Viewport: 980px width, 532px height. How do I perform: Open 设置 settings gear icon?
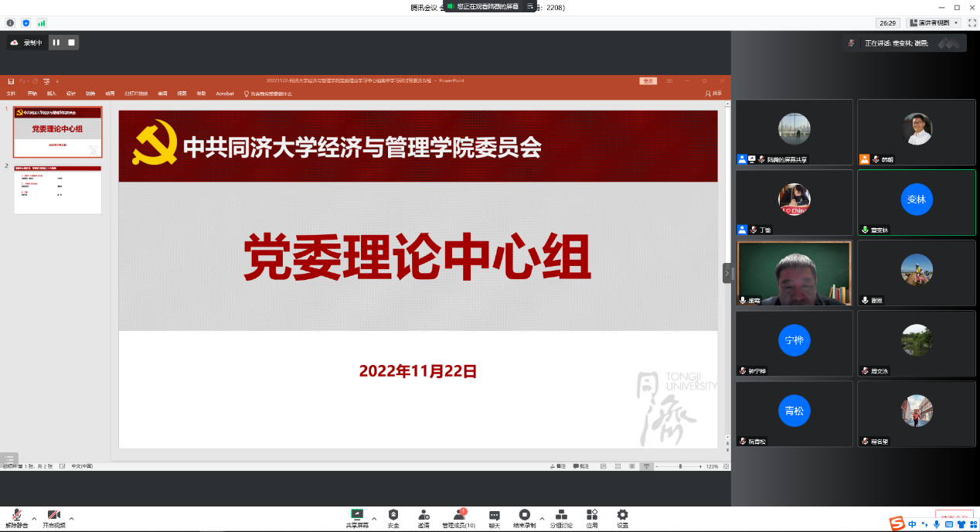pos(622,516)
